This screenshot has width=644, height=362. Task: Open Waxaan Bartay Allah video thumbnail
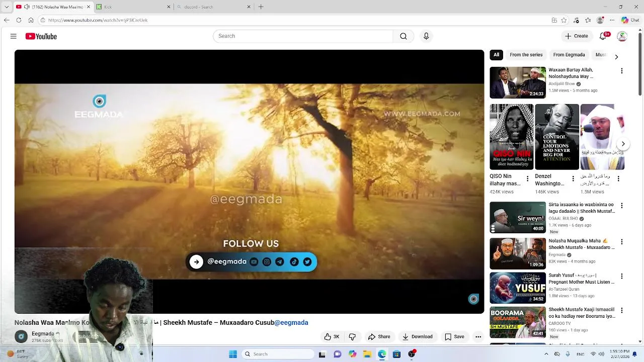coord(518,82)
